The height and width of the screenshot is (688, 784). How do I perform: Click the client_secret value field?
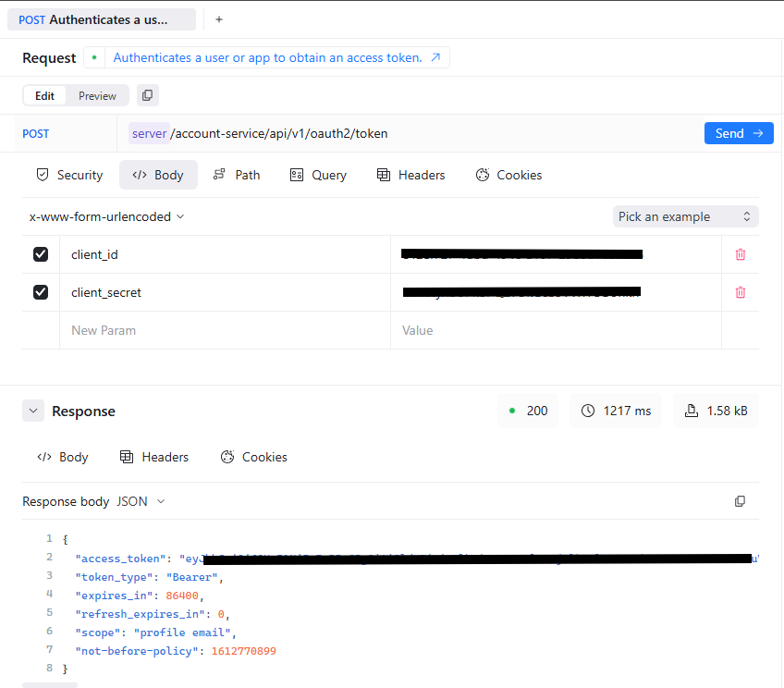[x=556, y=292]
